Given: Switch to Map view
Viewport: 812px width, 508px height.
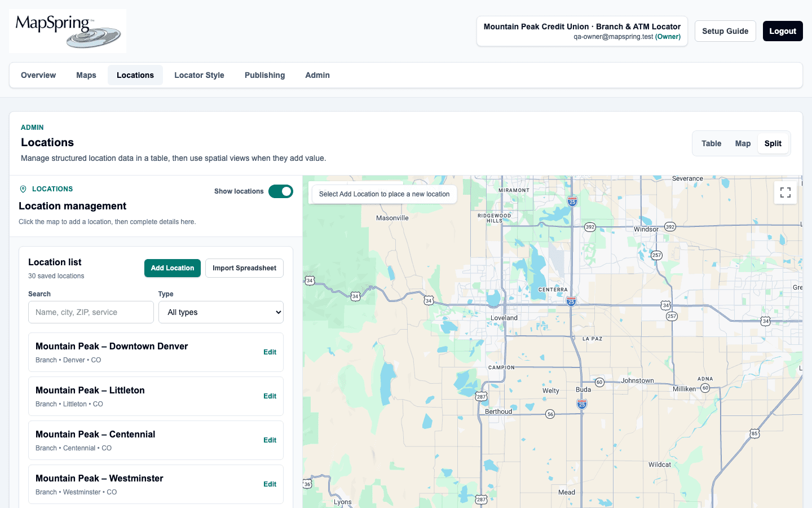Looking at the screenshot, I should [743, 143].
